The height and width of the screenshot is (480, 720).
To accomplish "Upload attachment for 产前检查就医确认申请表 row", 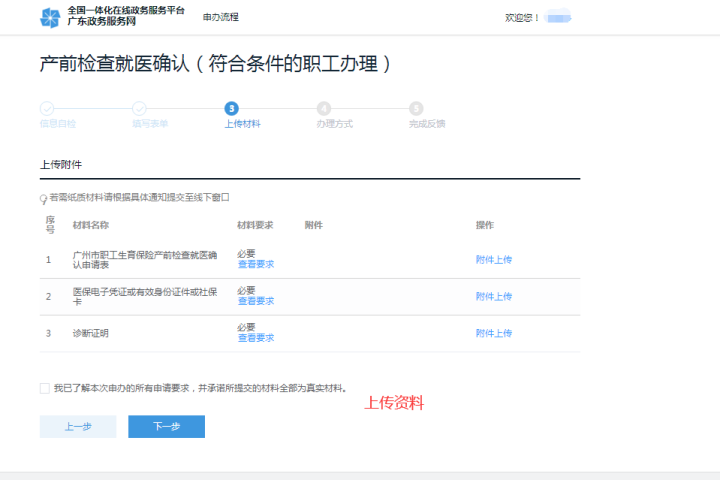I will point(493,259).
